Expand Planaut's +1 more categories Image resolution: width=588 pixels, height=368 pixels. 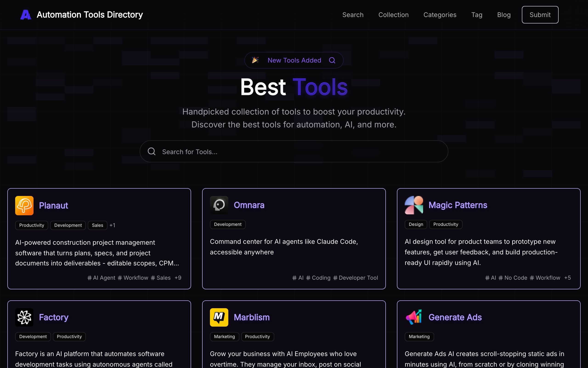[x=112, y=225]
